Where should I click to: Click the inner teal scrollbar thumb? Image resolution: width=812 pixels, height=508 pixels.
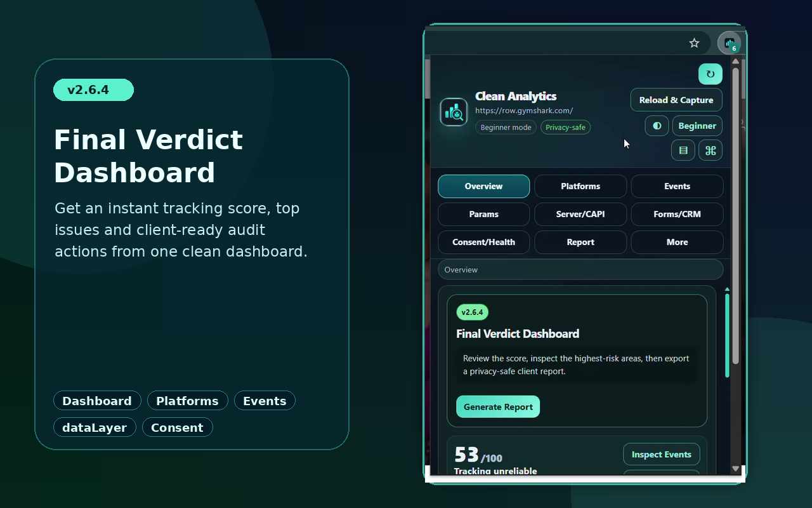tap(727, 335)
